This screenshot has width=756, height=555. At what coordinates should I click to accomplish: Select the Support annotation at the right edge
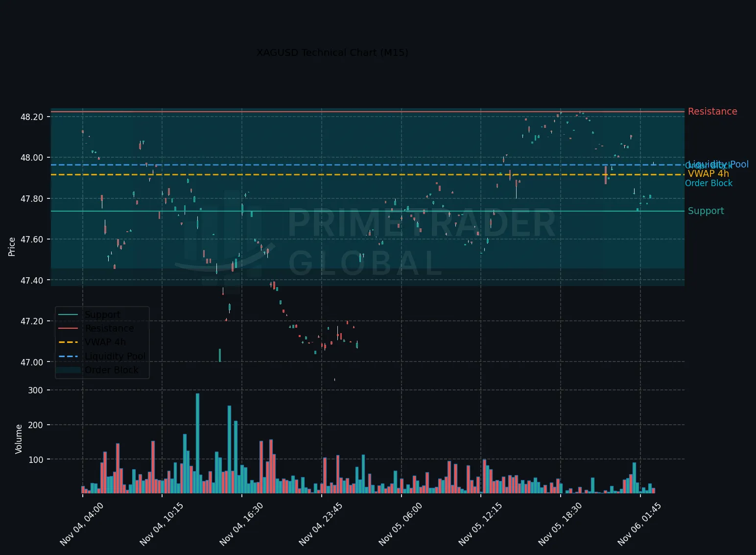706,211
